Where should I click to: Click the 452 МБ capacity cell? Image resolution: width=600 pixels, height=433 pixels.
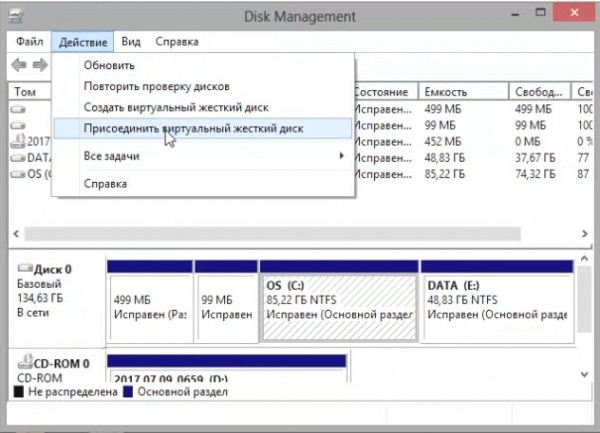(x=443, y=142)
